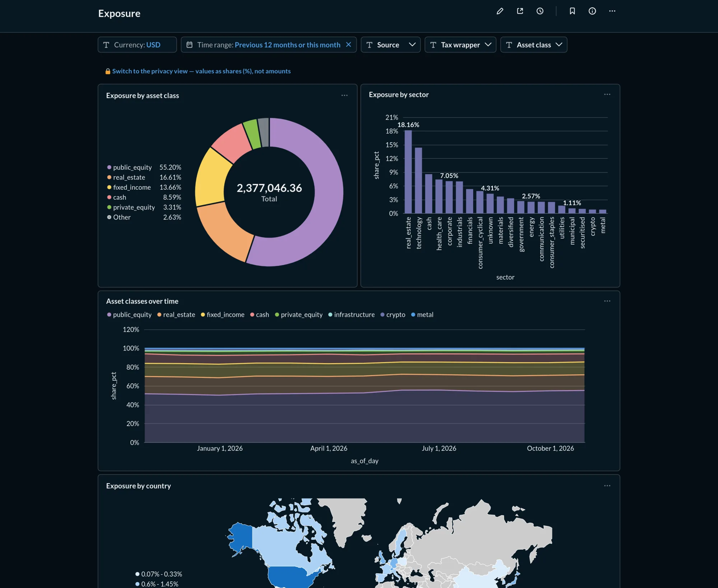The width and height of the screenshot is (718, 588).
Task: Expand the Tax wrapper filter dropdown
Action: coord(460,45)
